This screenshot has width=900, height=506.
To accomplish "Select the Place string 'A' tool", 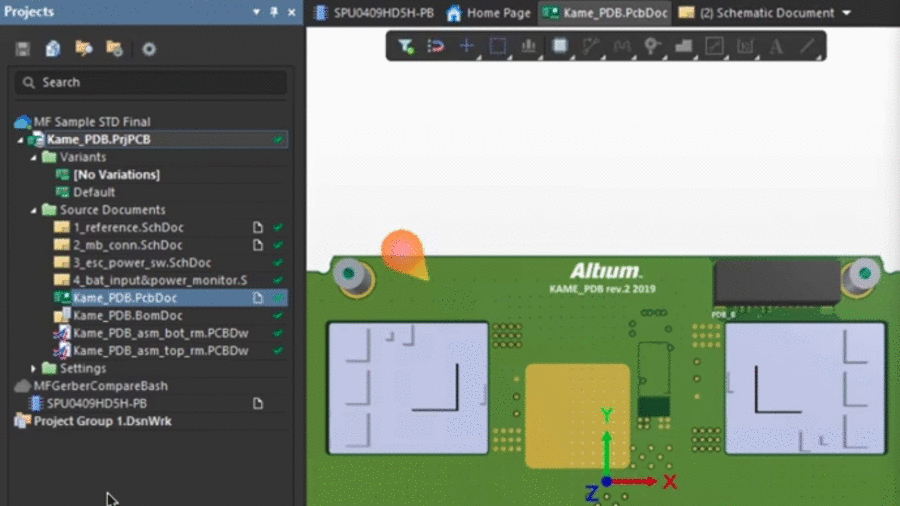I will pos(776,46).
